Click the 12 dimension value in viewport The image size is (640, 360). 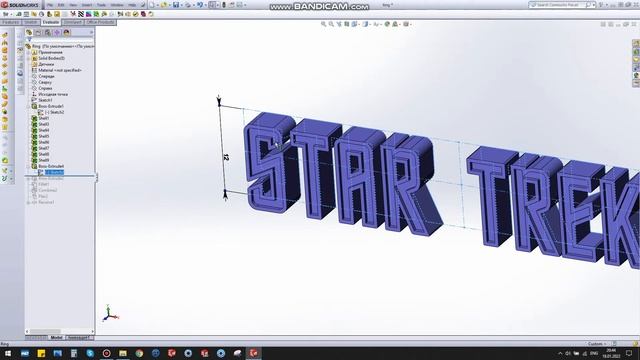(x=227, y=157)
